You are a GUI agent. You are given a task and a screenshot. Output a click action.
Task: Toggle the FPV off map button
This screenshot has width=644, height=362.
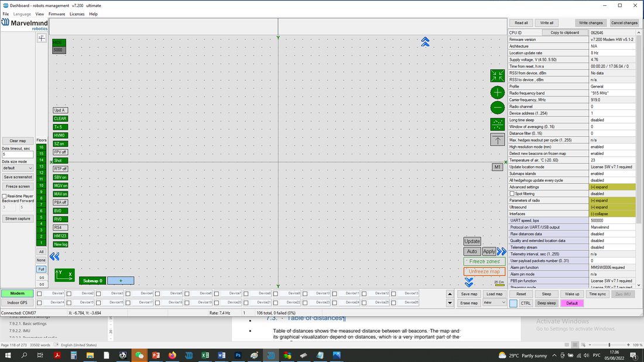coord(60,152)
